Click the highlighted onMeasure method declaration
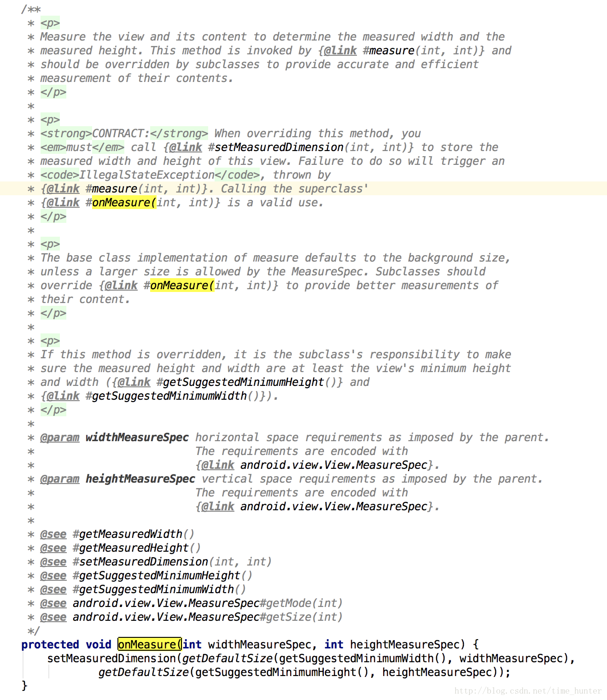Screen dimensions: 607x700 pos(150,644)
